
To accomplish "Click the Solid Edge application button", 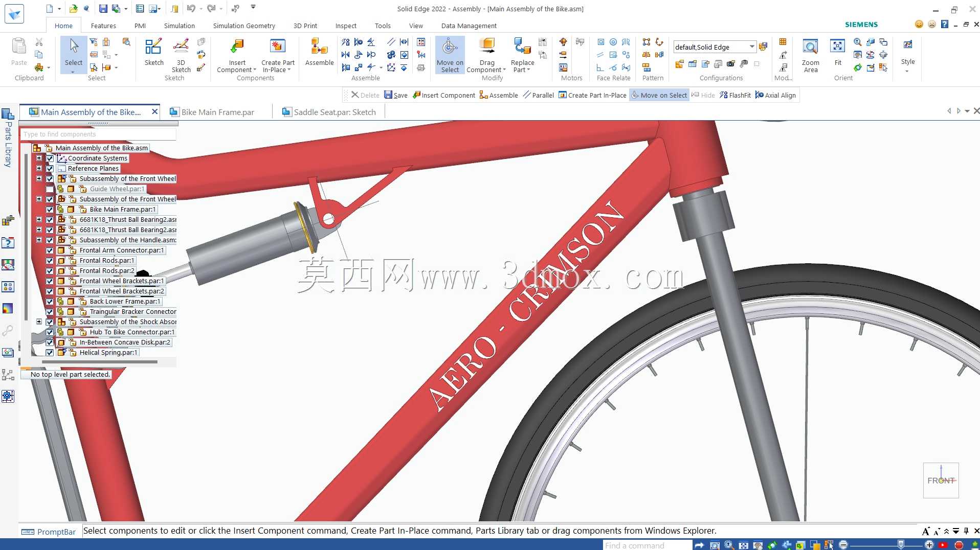I will [14, 14].
